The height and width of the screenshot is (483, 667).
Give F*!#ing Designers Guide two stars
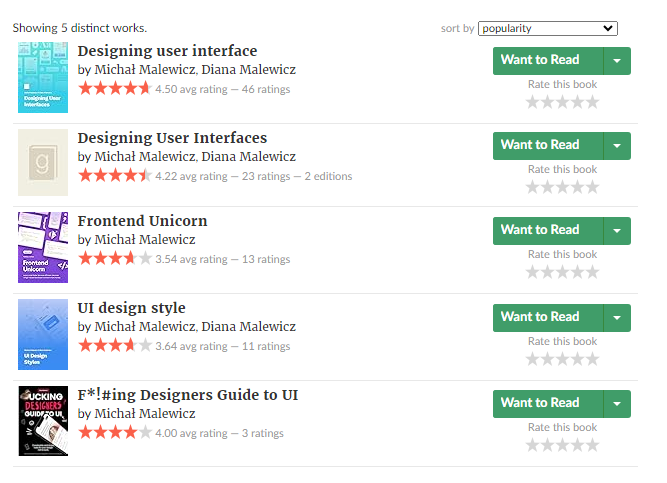click(547, 446)
